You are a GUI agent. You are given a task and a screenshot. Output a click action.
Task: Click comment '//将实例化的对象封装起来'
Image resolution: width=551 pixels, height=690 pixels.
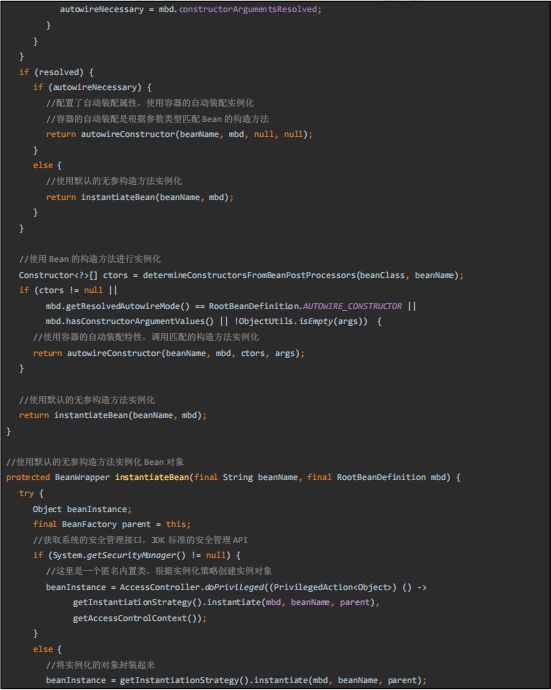coord(100,664)
